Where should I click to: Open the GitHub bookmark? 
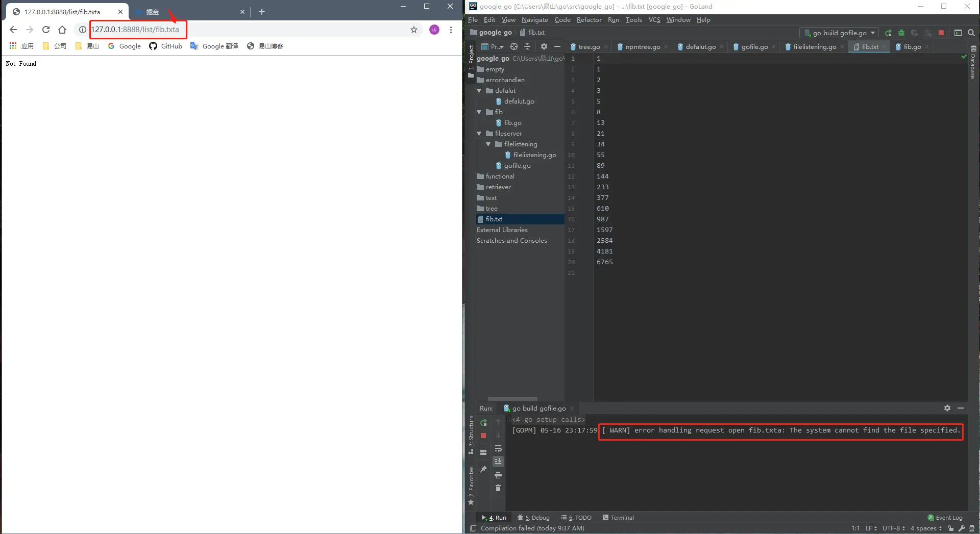165,46
